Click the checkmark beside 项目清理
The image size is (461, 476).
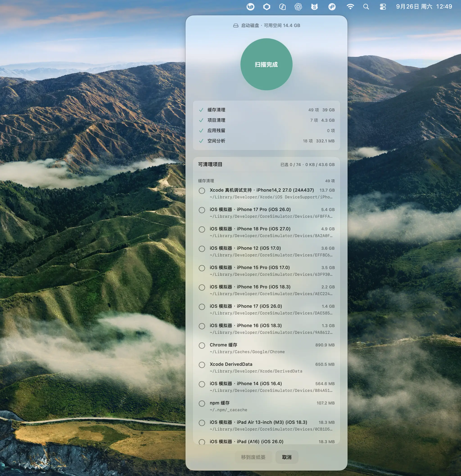pyautogui.click(x=201, y=120)
